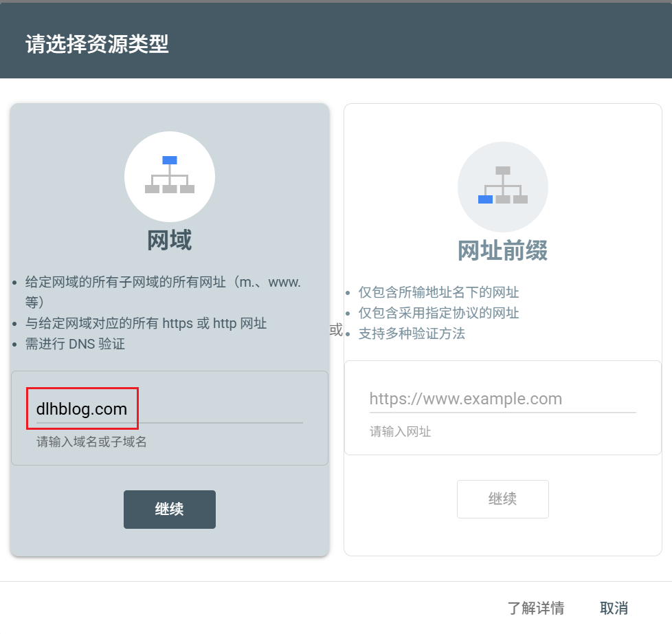The image size is (672, 634).
Task: Click the Domain (网域) hierarchy icon
Action: 170,176
